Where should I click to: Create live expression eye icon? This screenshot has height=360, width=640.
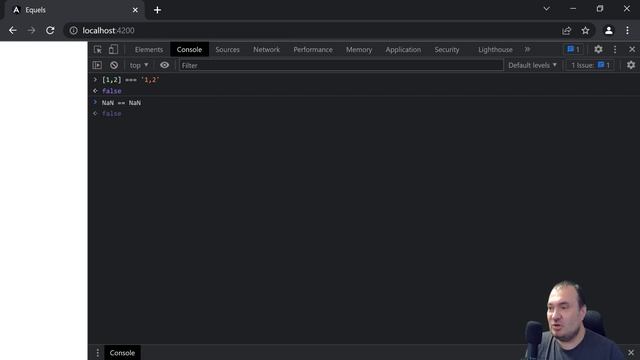click(164, 65)
